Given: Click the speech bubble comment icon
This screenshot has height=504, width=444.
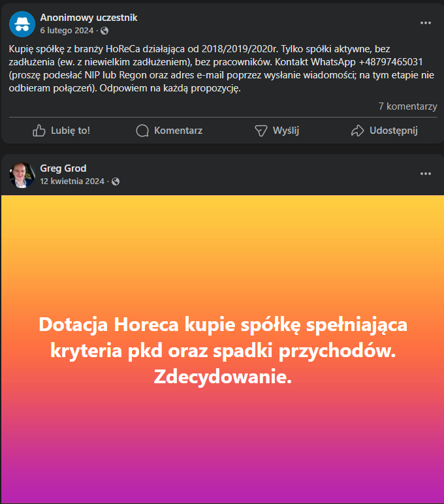Looking at the screenshot, I should pos(142,131).
